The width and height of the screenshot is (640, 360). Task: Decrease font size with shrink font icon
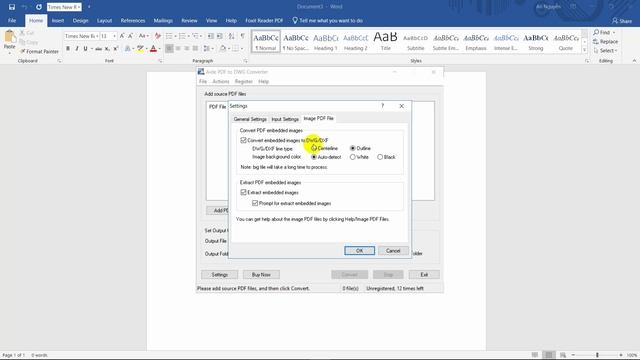[x=131, y=36]
